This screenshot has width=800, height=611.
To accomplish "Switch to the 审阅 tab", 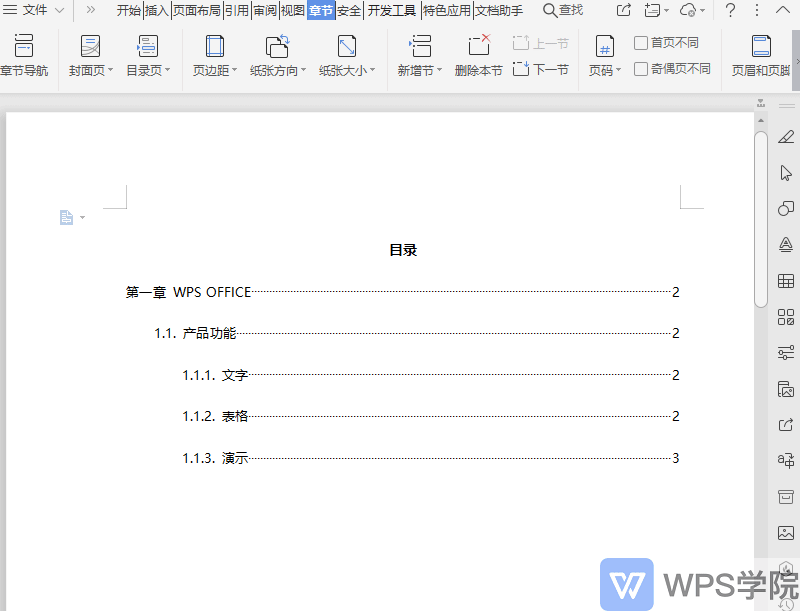I will pyautogui.click(x=265, y=10).
